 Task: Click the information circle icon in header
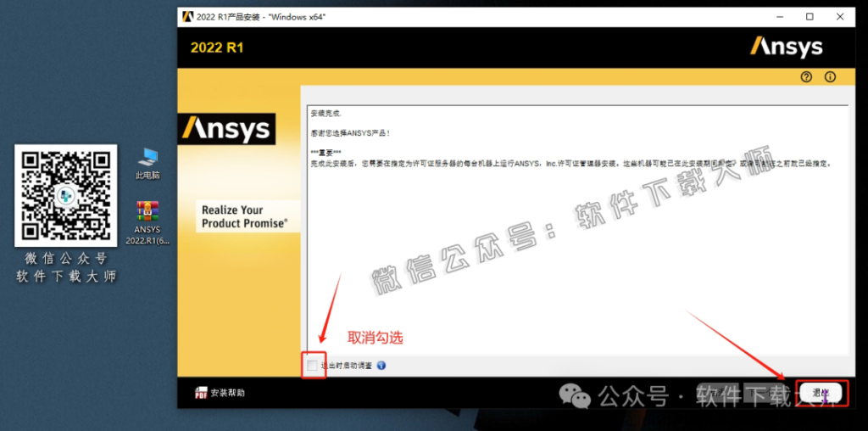(830, 77)
